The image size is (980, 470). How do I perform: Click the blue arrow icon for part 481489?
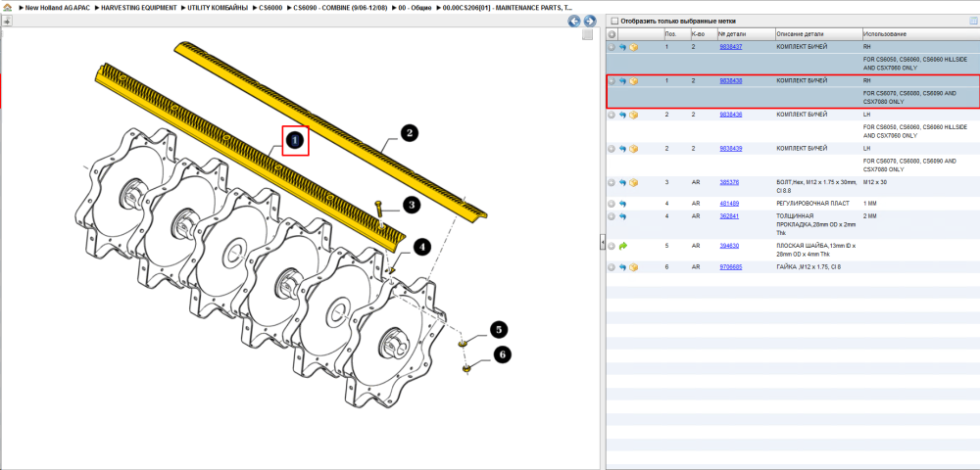point(622,204)
